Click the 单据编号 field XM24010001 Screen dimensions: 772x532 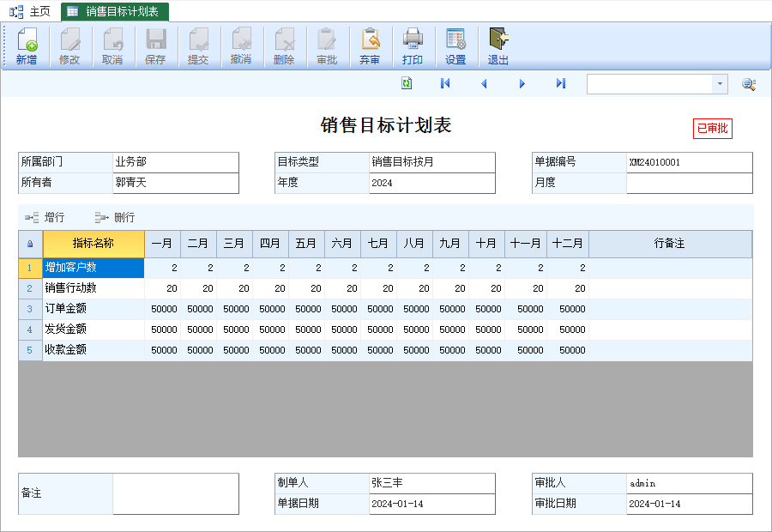(690, 162)
